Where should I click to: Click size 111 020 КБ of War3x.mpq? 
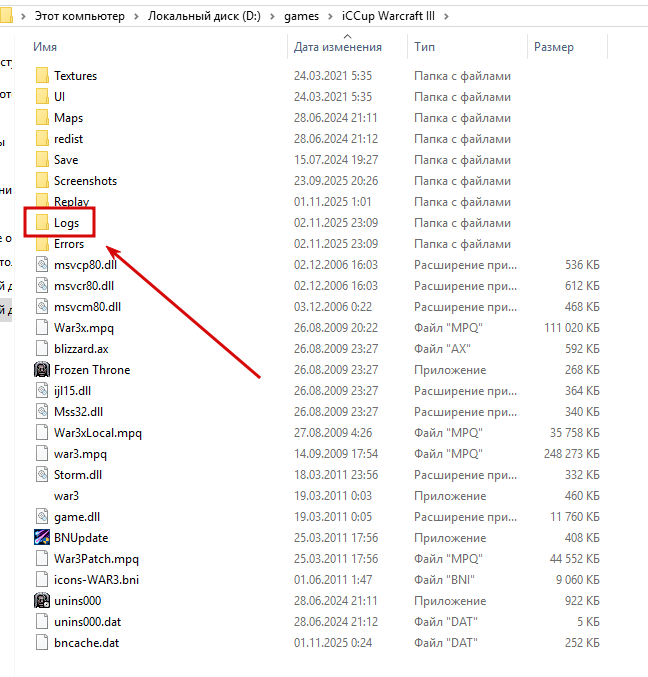[x=572, y=328]
